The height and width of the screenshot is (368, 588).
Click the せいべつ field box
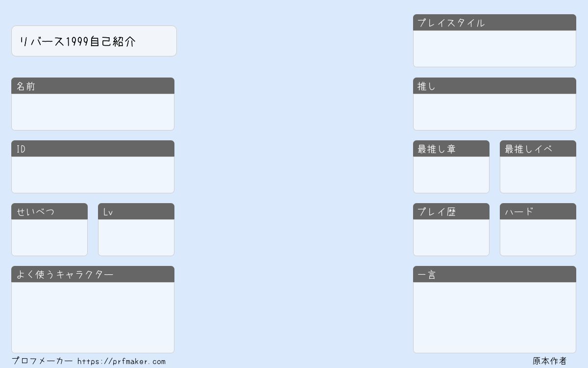click(x=49, y=237)
